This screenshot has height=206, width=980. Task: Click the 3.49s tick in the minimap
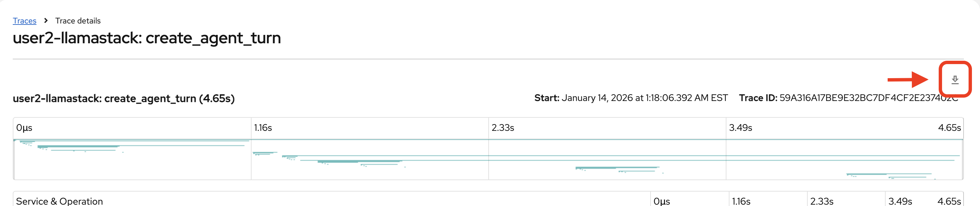pos(740,128)
